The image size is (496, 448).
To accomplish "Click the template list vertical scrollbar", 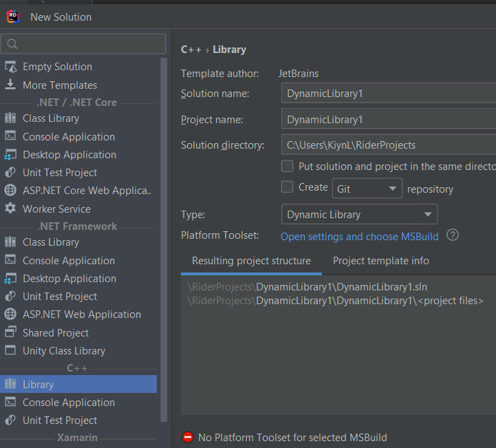I will [x=164, y=234].
